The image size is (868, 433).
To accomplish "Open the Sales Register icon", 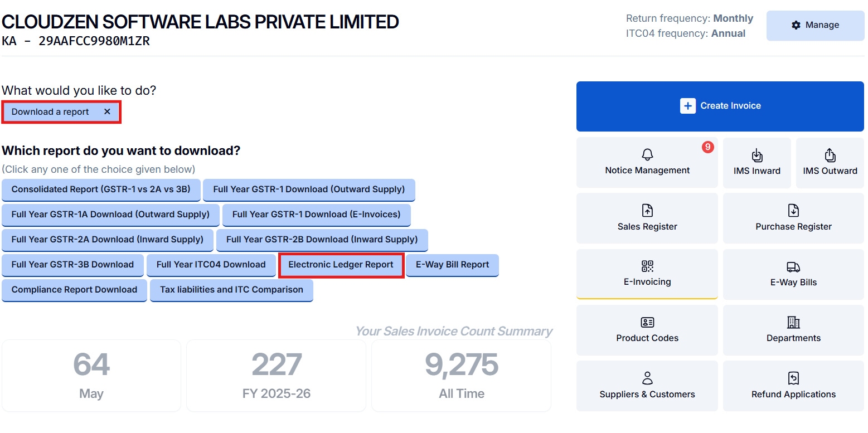I will 647,211.
